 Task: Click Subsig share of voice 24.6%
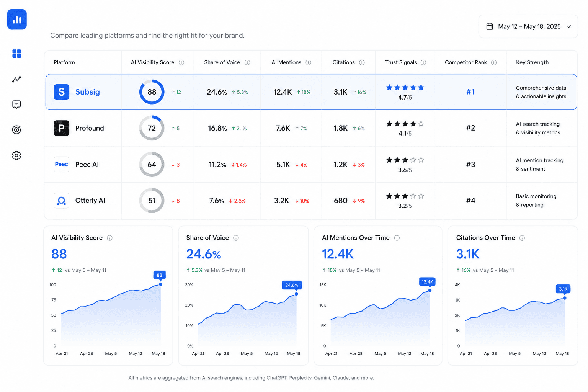[x=217, y=92]
